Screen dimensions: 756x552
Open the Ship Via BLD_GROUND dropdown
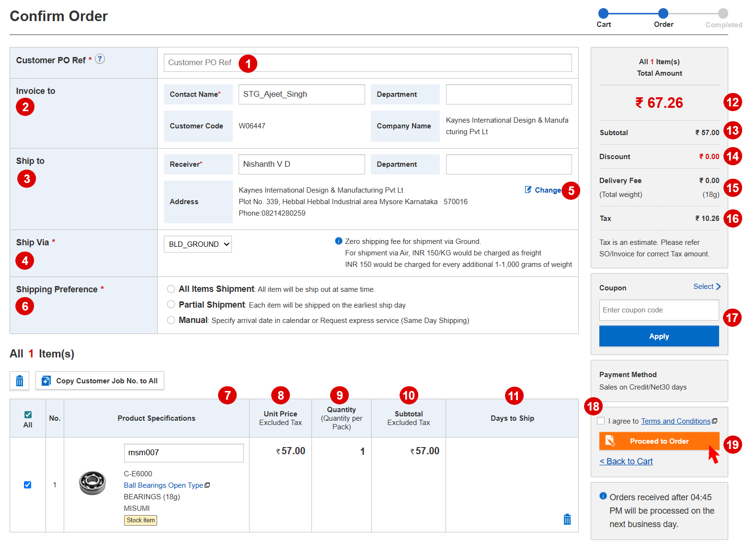click(x=198, y=244)
